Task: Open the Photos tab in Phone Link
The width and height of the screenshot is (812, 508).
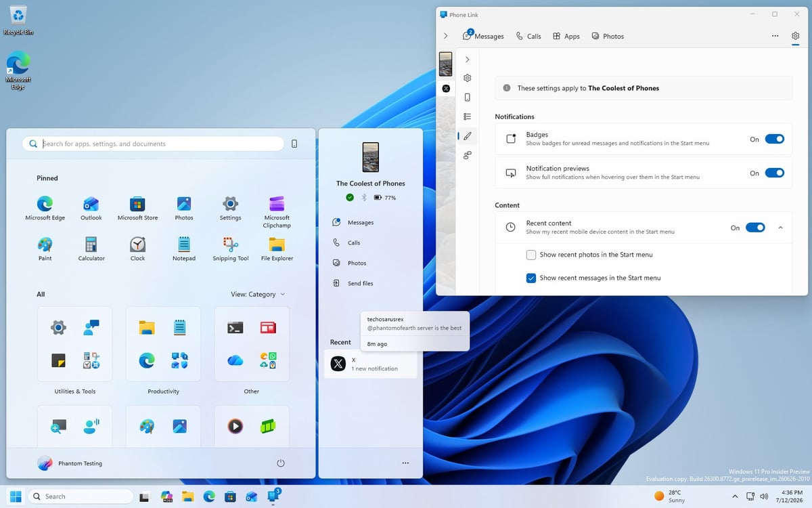Action: 608,36
